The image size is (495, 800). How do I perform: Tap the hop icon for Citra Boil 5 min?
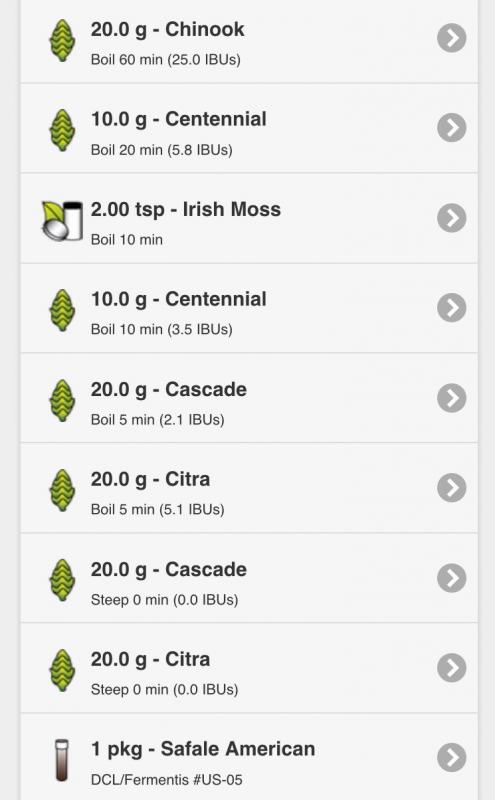62,490
